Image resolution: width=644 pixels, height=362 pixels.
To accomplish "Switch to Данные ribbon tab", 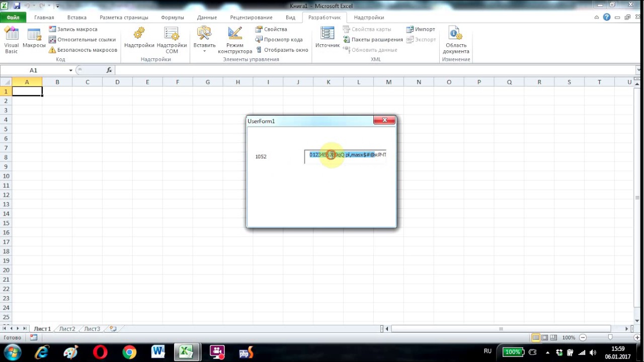I will click(x=207, y=17).
